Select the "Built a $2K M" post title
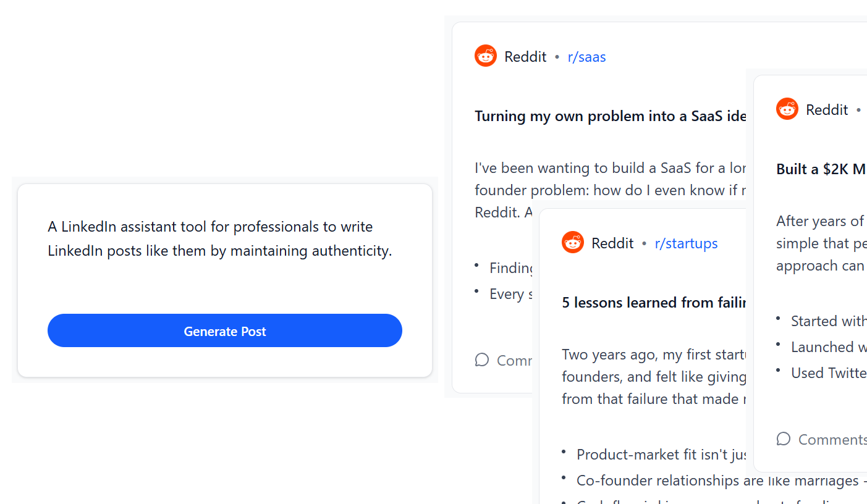The width and height of the screenshot is (867, 504). pos(821,169)
